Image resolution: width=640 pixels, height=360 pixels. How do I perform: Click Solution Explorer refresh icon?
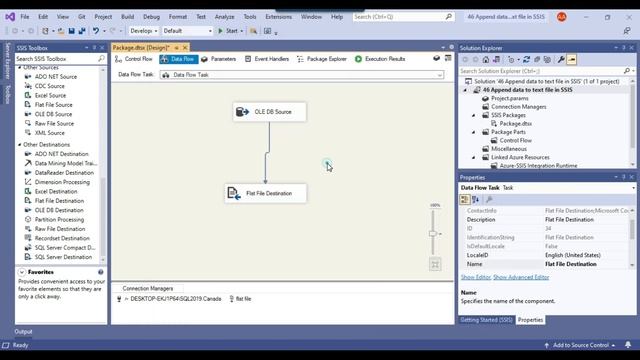(527, 60)
